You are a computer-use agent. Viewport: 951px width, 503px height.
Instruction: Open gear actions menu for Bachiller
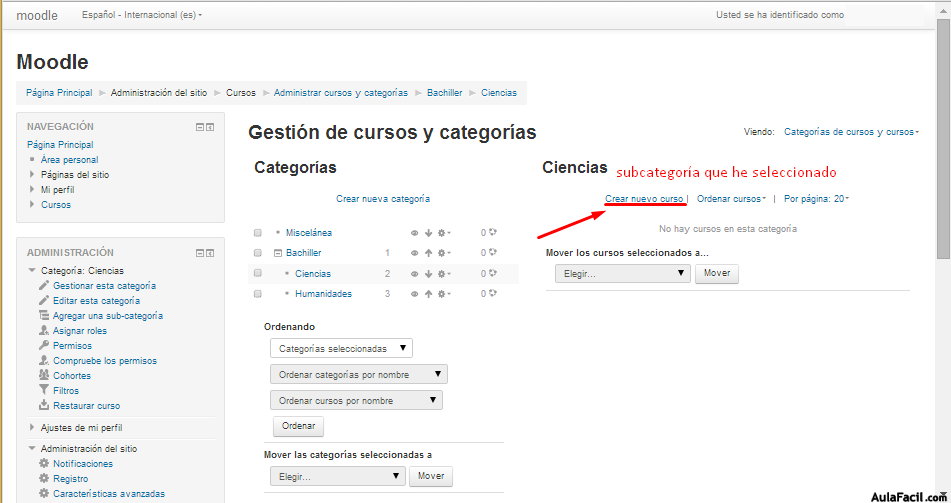[444, 253]
